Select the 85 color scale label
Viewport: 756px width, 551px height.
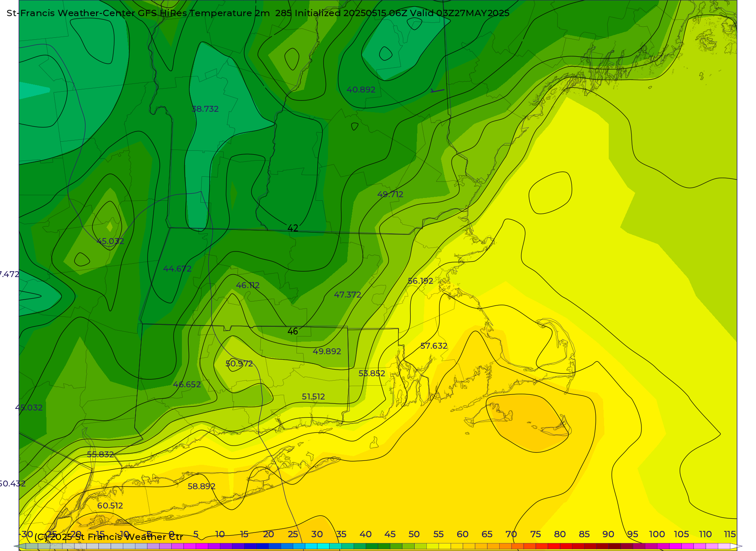click(x=584, y=534)
